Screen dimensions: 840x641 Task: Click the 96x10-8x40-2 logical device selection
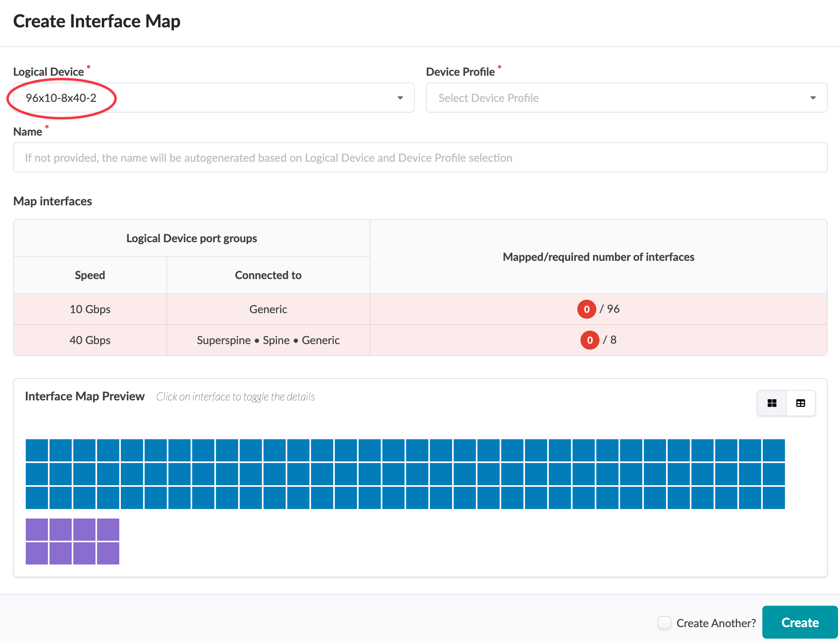pos(61,98)
